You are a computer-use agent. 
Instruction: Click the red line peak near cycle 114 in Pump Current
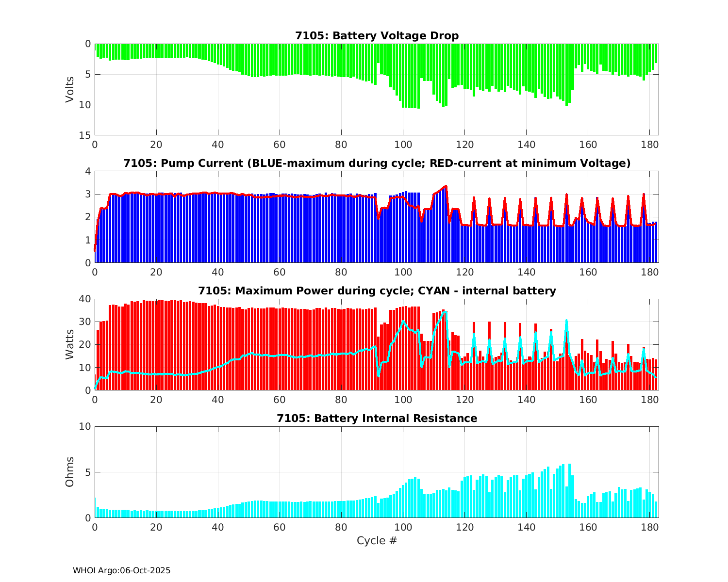(446, 186)
